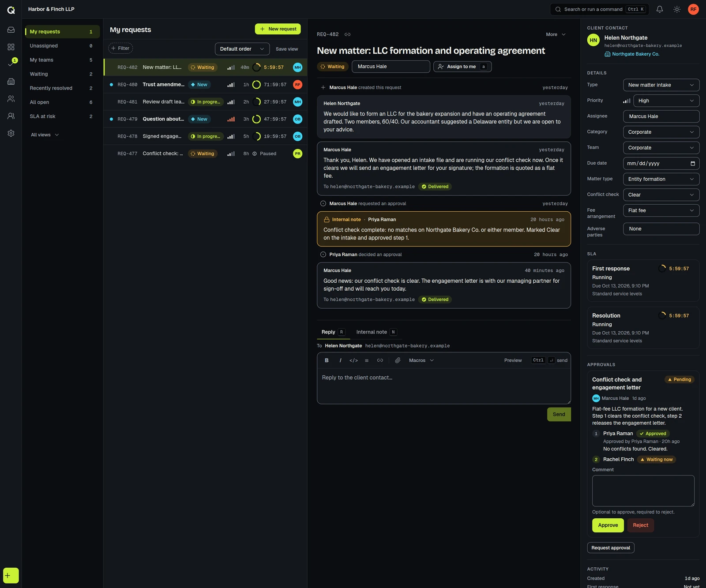Click the Add Filter button

[x=120, y=49]
